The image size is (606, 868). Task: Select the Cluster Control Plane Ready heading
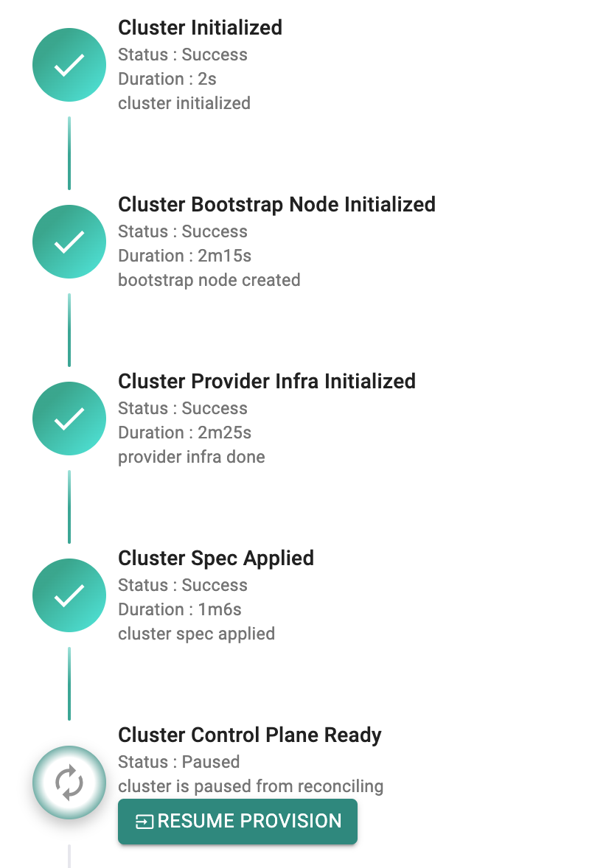pos(250,735)
